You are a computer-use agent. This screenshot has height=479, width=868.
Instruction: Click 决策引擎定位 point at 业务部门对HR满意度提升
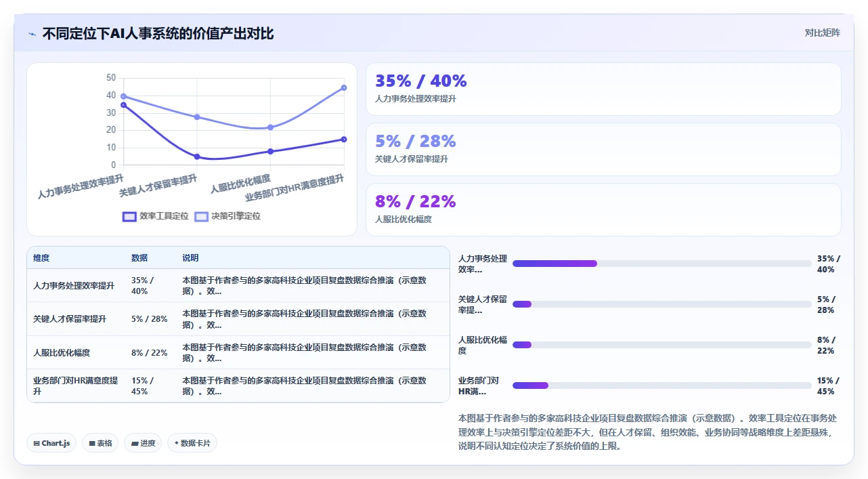[x=344, y=87]
